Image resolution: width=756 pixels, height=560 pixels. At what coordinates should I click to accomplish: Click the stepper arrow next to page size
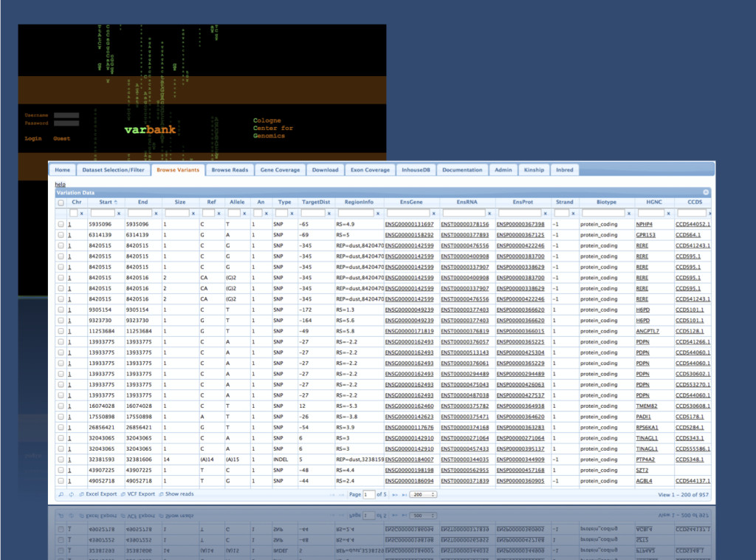click(433, 494)
